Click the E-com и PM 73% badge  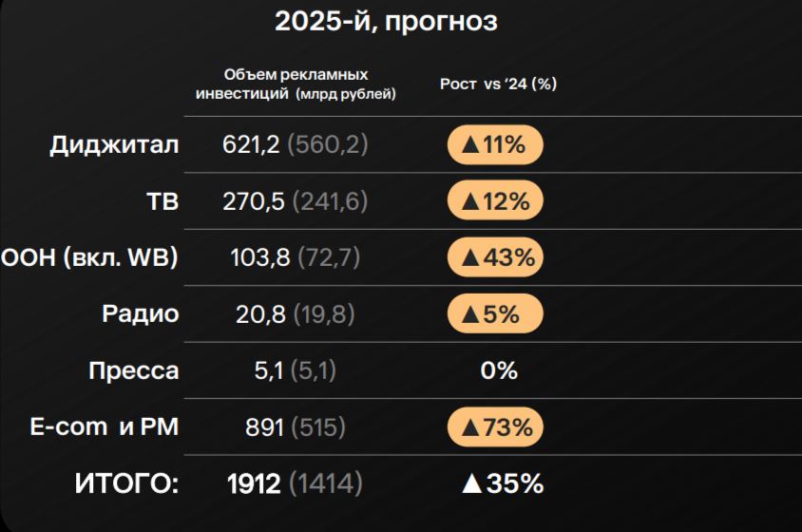coord(494,427)
